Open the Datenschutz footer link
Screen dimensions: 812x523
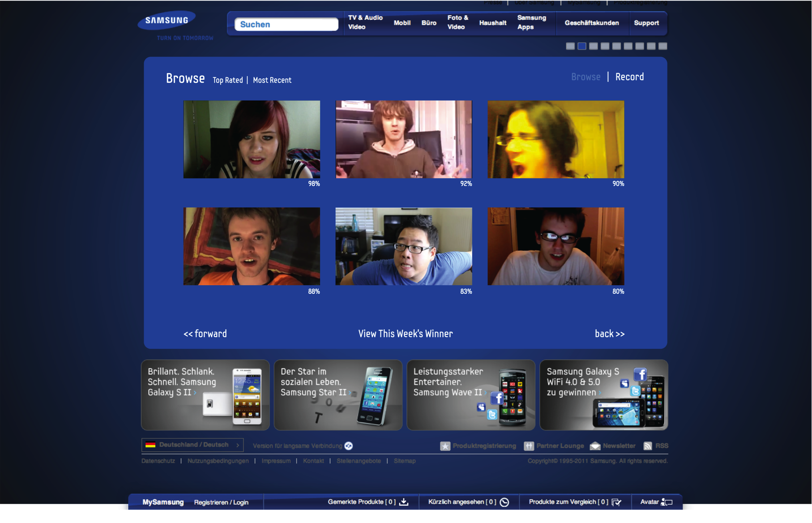(158, 461)
